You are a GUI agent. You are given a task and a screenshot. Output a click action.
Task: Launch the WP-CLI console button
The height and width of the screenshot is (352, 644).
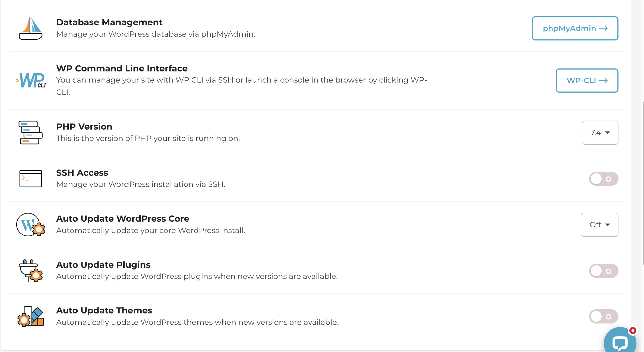[587, 80]
